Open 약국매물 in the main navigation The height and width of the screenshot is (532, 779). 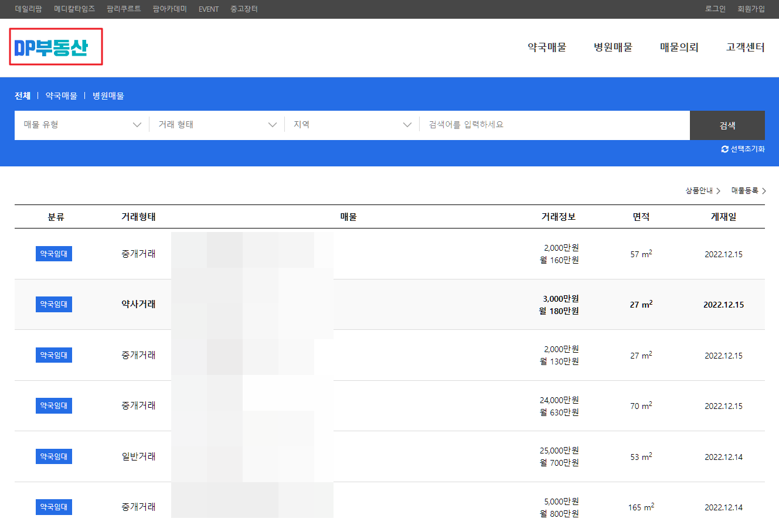[x=547, y=47]
